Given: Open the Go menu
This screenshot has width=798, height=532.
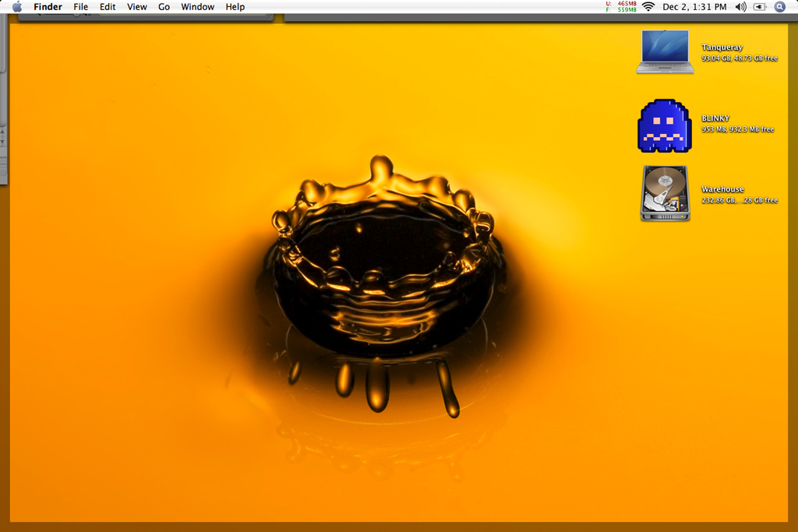Looking at the screenshot, I should click(x=164, y=6).
